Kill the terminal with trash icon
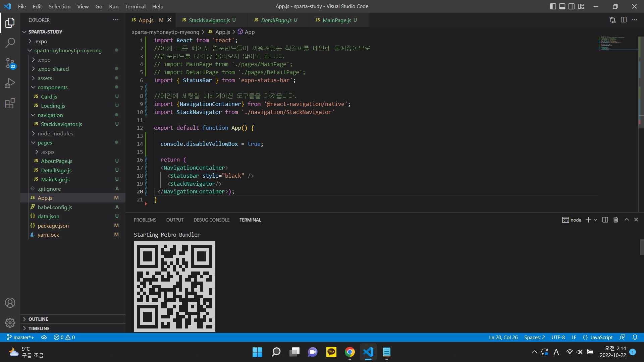This screenshot has height=362, width=644. pyautogui.click(x=616, y=220)
